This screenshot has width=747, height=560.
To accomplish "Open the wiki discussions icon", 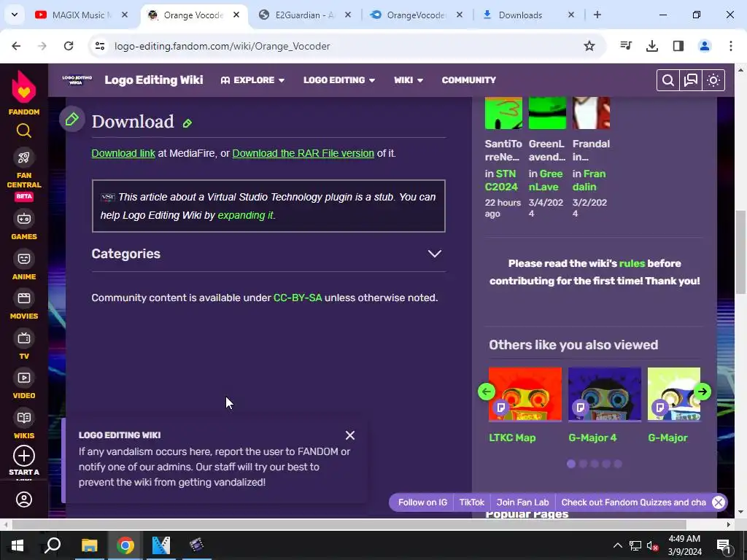I will tap(691, 80).
